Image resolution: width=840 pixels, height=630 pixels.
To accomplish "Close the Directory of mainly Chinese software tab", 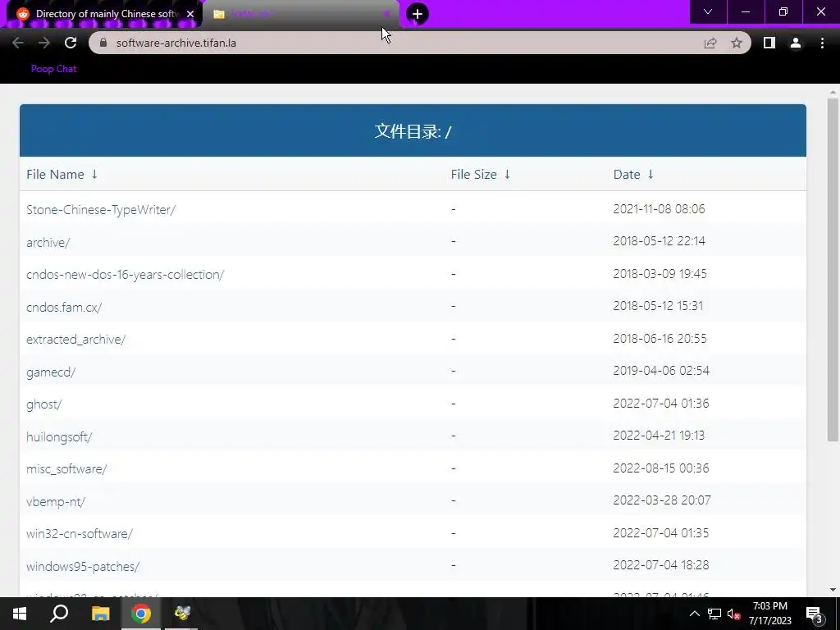I will 190,14.
